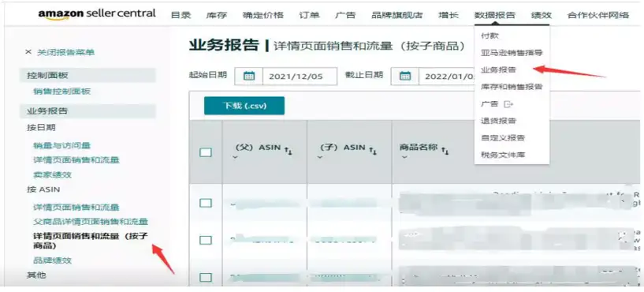Screen dimensions: 644x292
Task: Open the 父商品详情页面销售和流量 sidebar link
Action: click(91, 222)
